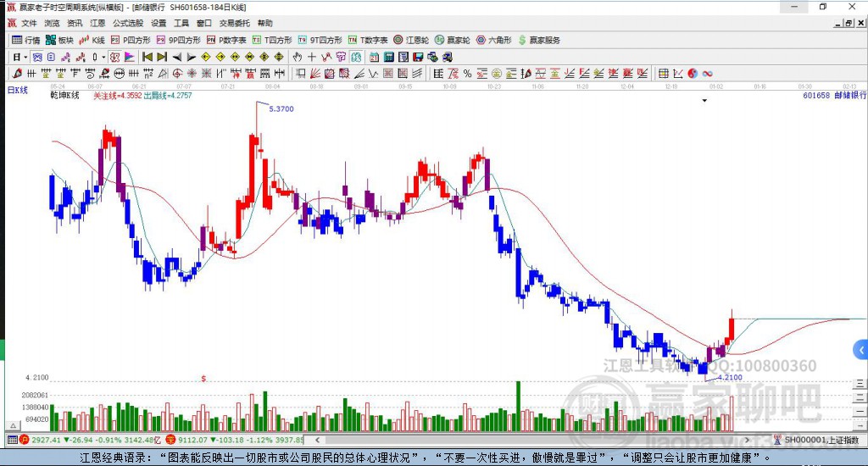Open the T四方形 tool
868x466 pixels.
pyautogui.click(x=272, y=40)
